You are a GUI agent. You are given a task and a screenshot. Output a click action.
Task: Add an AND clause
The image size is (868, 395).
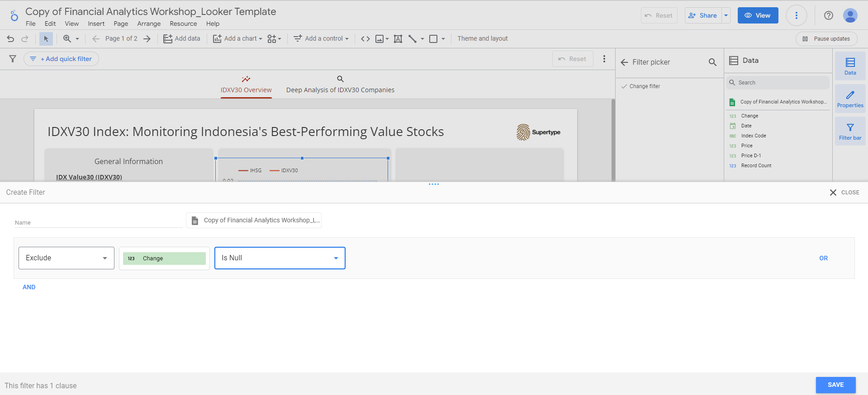(x=29, y=287)
